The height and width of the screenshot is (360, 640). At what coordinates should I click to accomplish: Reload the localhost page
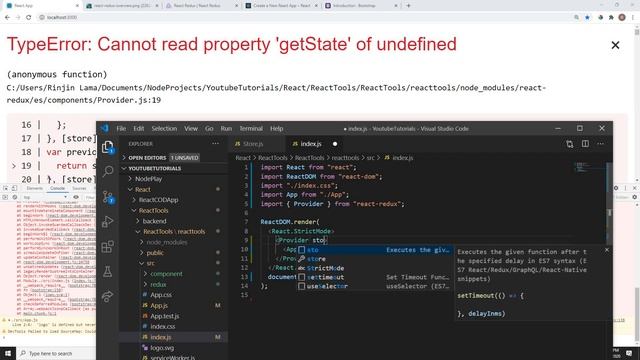(28, 17)
